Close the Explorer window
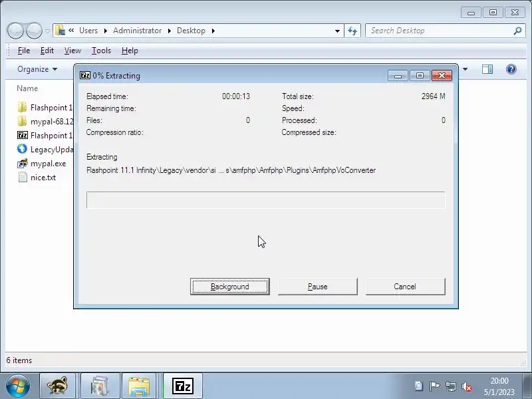Viewport: 532px width, 399px height. pos(515,13)
